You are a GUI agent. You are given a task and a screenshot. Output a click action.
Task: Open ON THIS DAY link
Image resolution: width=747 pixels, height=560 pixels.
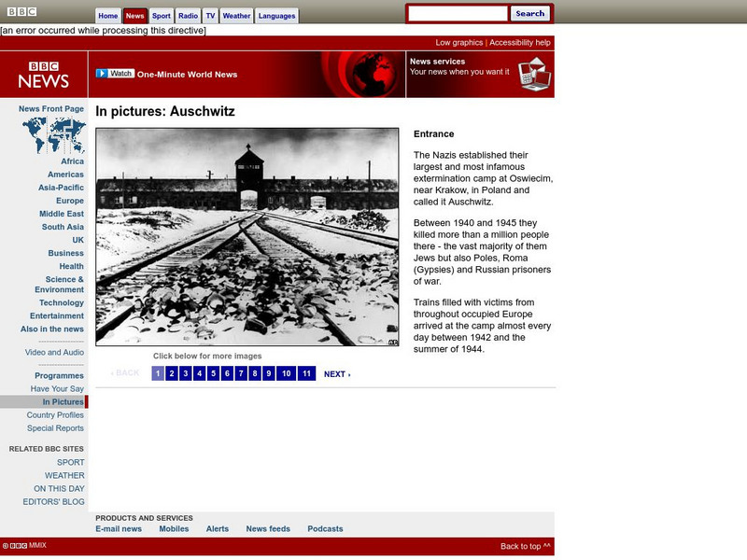(59, 488)
